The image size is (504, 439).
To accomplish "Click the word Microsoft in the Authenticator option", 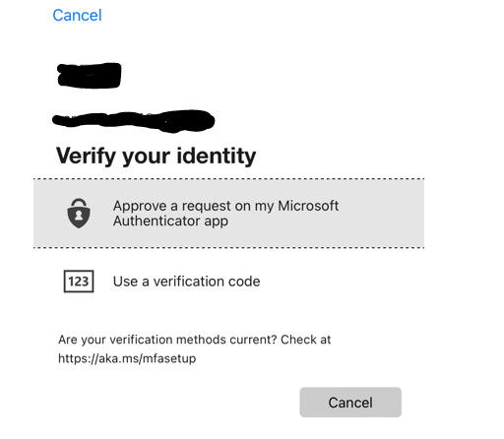I will point(308,206).
